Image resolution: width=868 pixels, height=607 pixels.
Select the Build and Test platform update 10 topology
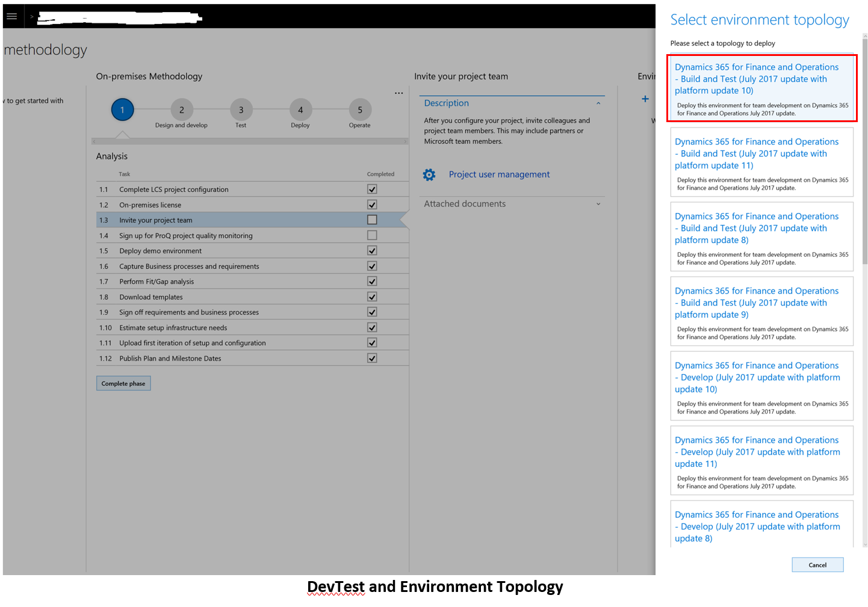tap(761, 88)
